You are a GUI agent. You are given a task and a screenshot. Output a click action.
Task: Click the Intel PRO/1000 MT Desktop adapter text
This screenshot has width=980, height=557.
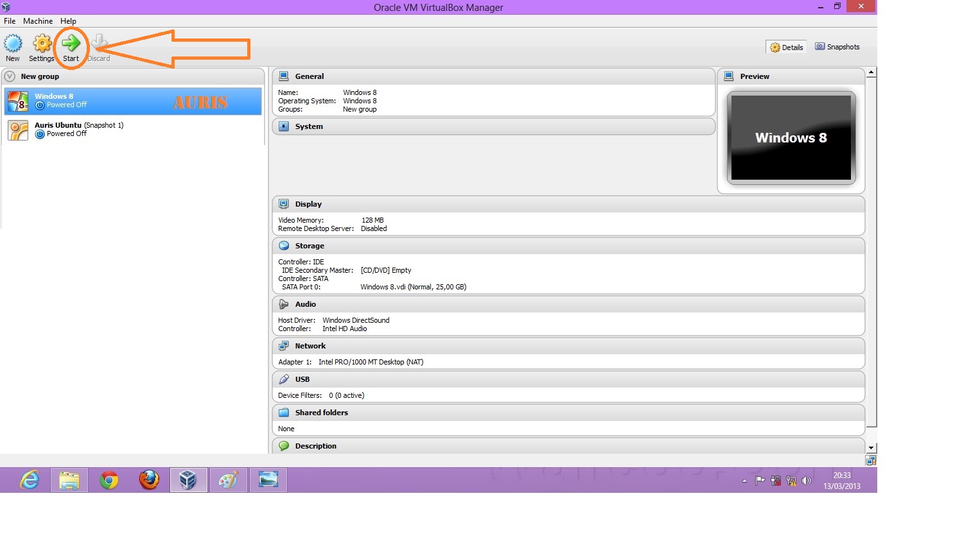[371, 362]
